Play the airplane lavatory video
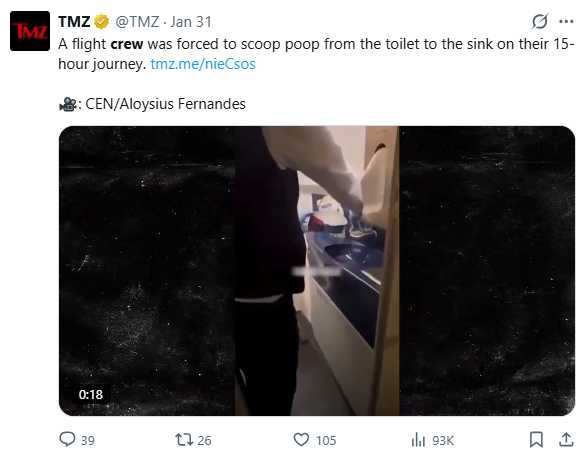 317,271
